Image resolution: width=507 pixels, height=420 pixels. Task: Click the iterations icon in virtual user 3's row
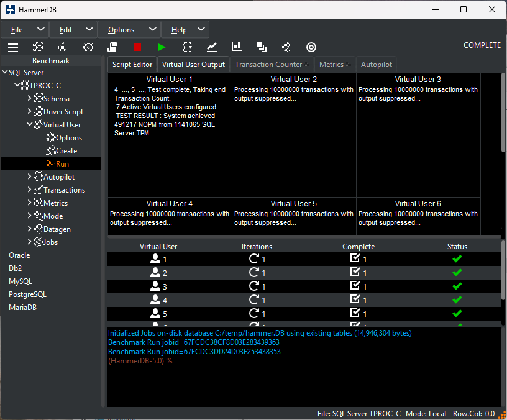[x=254, y=286]
